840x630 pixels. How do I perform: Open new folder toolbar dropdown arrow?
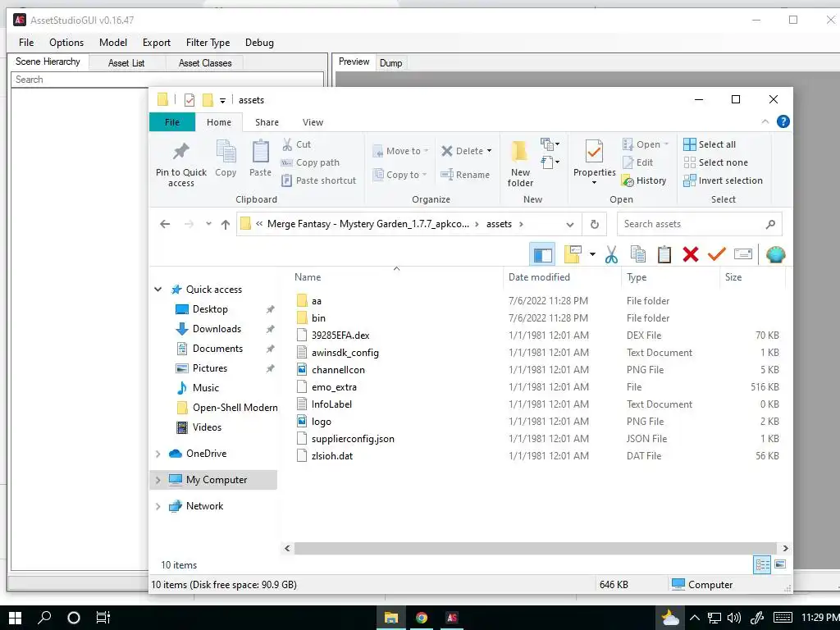click(x=592, y=254)
